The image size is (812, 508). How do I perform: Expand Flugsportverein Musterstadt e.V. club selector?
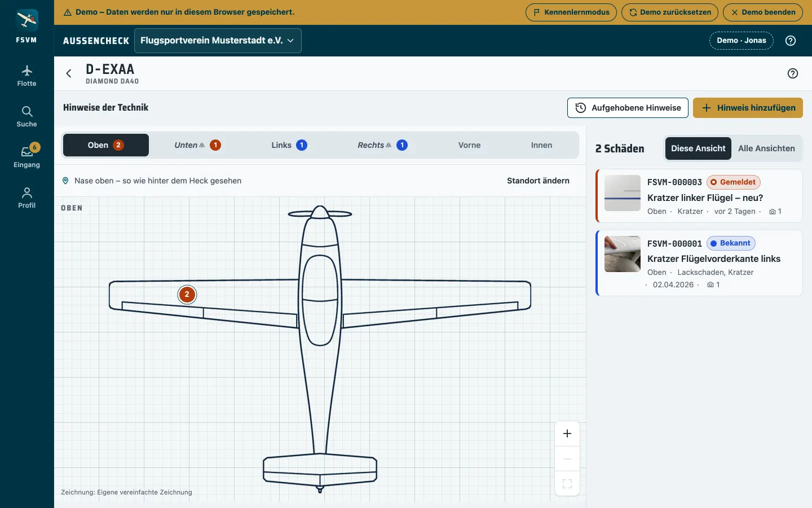[218, 41]
